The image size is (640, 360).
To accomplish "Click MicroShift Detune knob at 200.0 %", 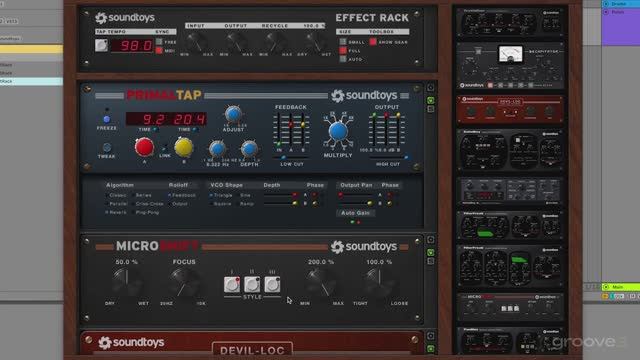I will tap(322, 281).
